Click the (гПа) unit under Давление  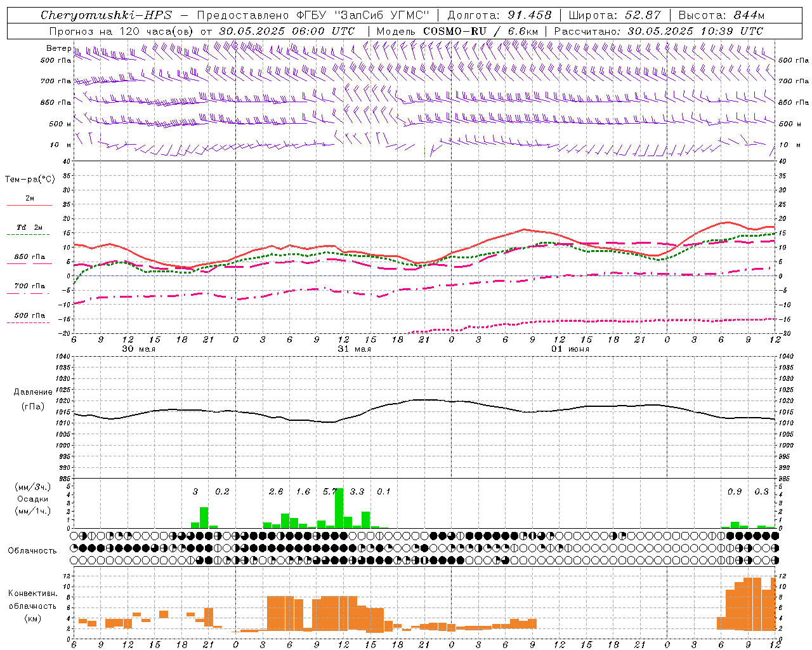(x=32, y=406)
